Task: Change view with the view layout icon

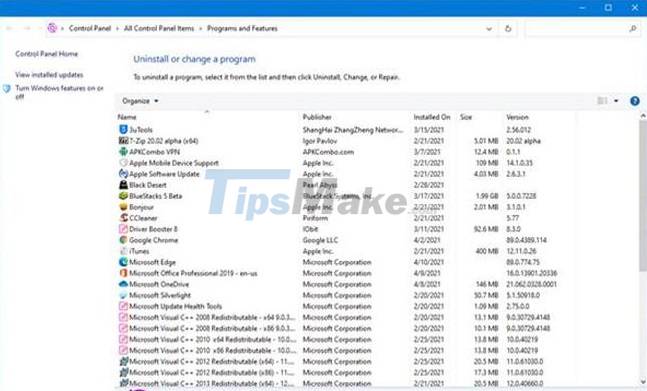Action: (602, 101)
